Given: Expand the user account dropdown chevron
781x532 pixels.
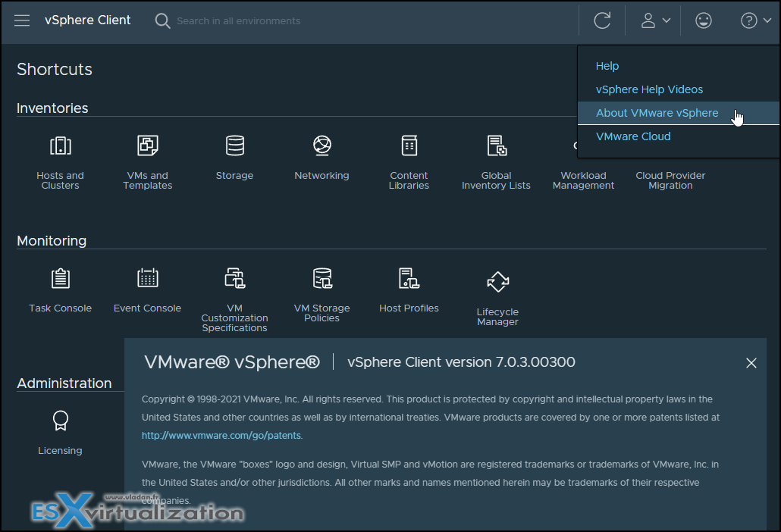Looking at the screenshot, I should point(667,20).
